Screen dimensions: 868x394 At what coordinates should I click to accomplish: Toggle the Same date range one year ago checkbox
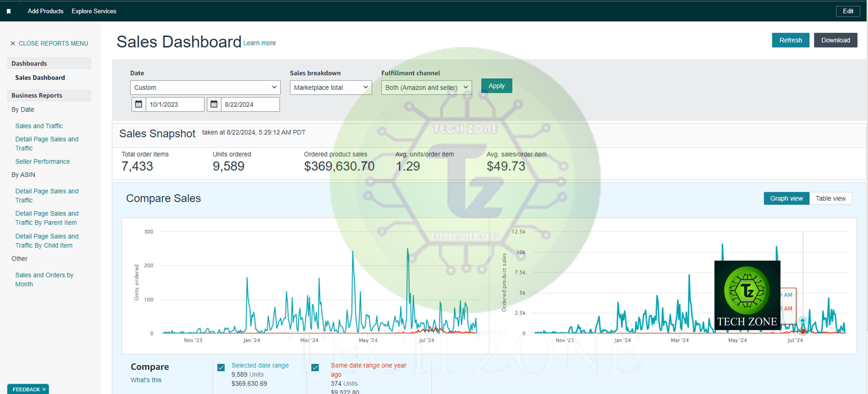pos(315,368)
